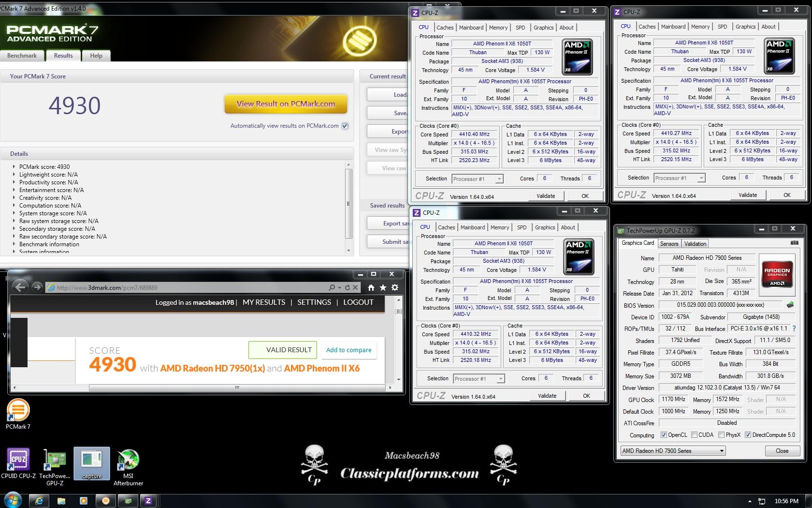
Task: Toggle the PhysX checkbox in GPU-Z
Action: [721, 435]
